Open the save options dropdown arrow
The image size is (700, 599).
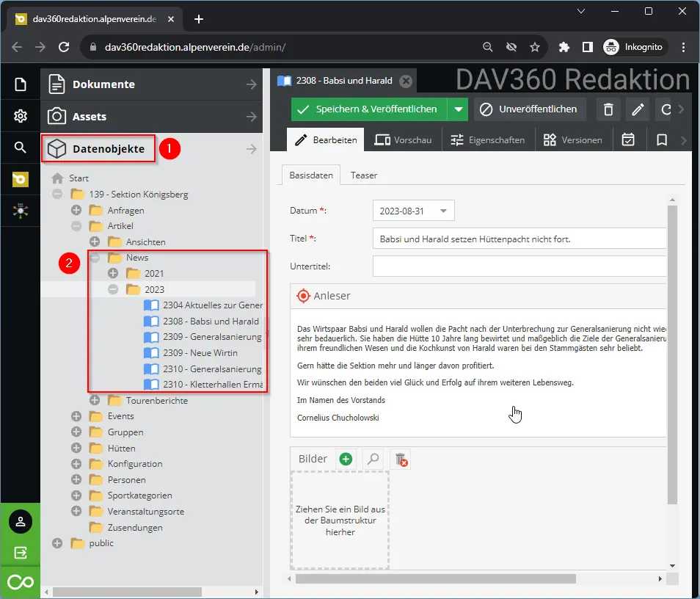click(x=458, y=109)
